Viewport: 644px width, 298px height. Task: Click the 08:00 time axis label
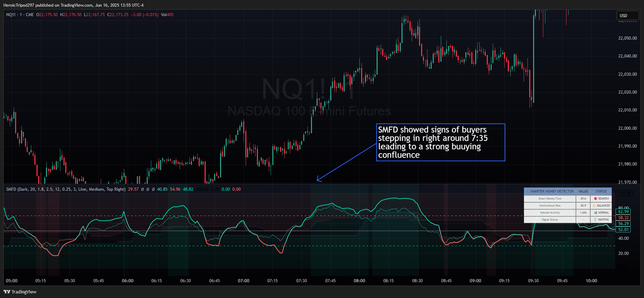tap(359, 281)
